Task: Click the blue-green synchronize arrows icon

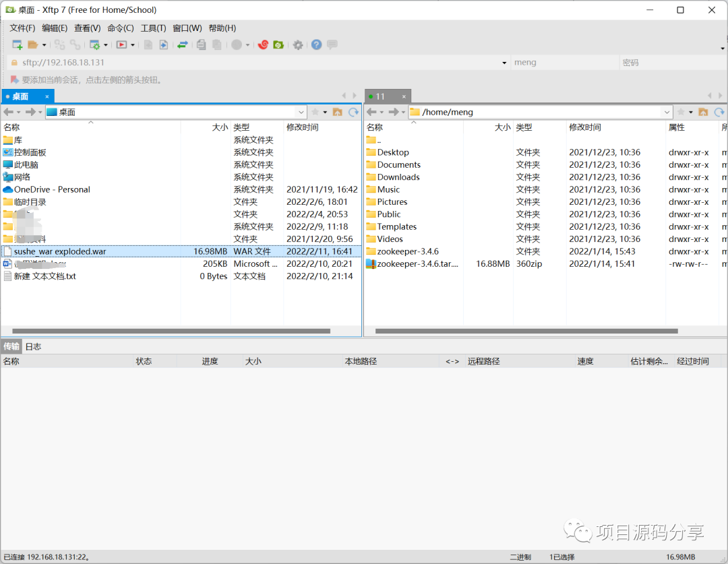Action: pyautogui.click(x=183, y=44)
